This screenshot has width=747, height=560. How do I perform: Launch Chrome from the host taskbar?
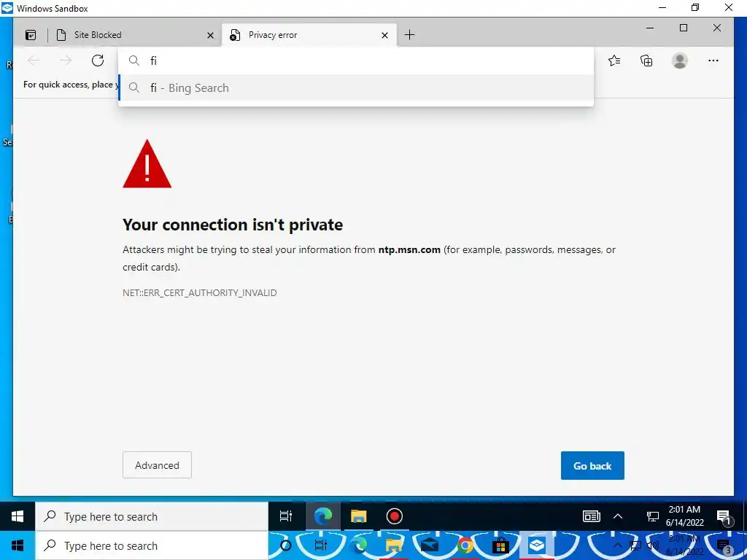[465, 545]
